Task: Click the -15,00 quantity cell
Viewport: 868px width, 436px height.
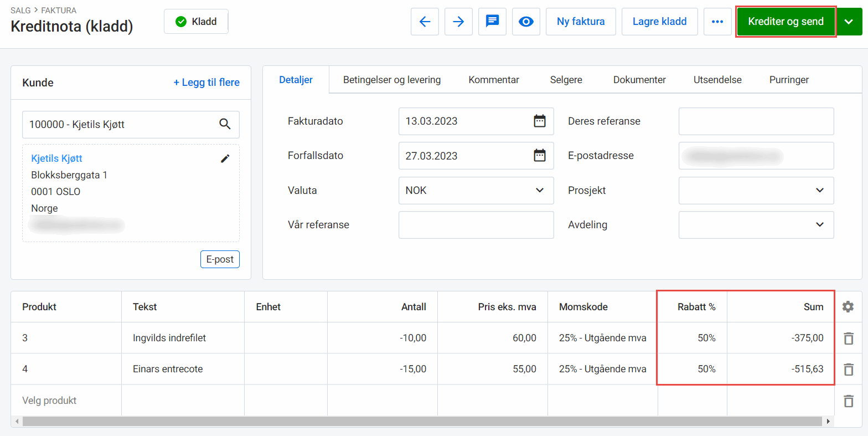Action: [382, 369]
